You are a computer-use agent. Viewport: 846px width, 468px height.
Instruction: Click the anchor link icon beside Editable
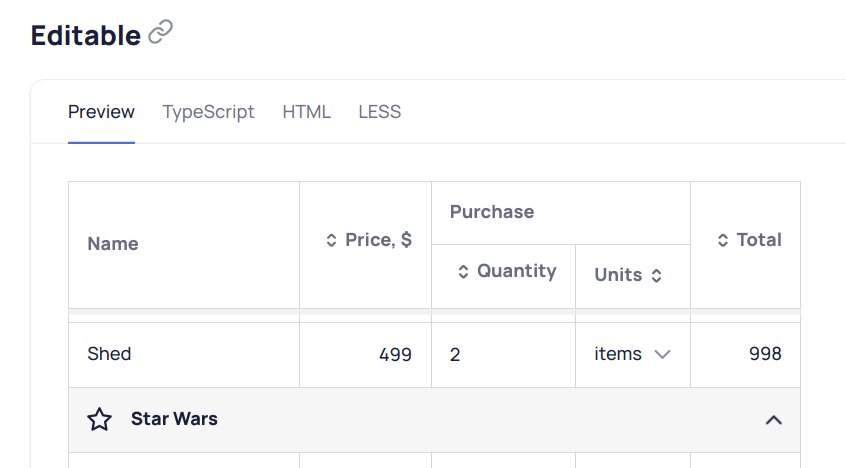point(160,34)
